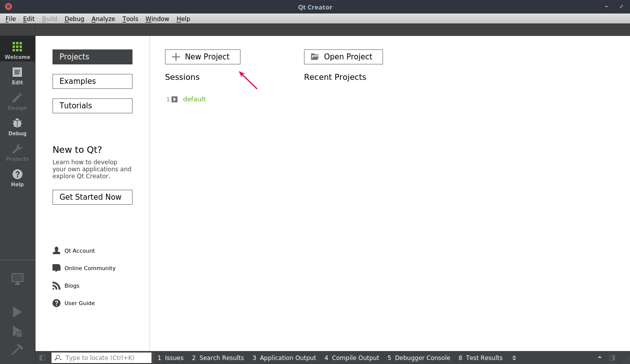The image size is (630, 364).
Task: Create a New Project
Action: 202,56
